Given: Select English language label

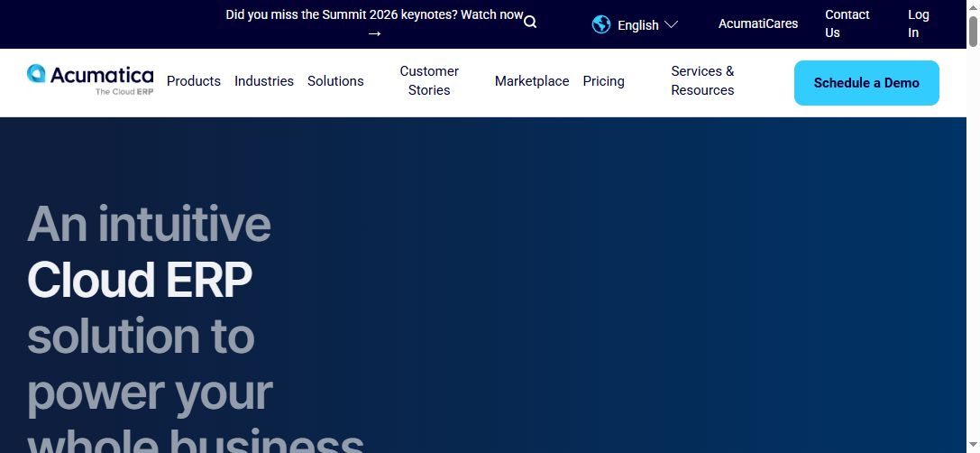Looking at the screenshot, I should [638, 25].
